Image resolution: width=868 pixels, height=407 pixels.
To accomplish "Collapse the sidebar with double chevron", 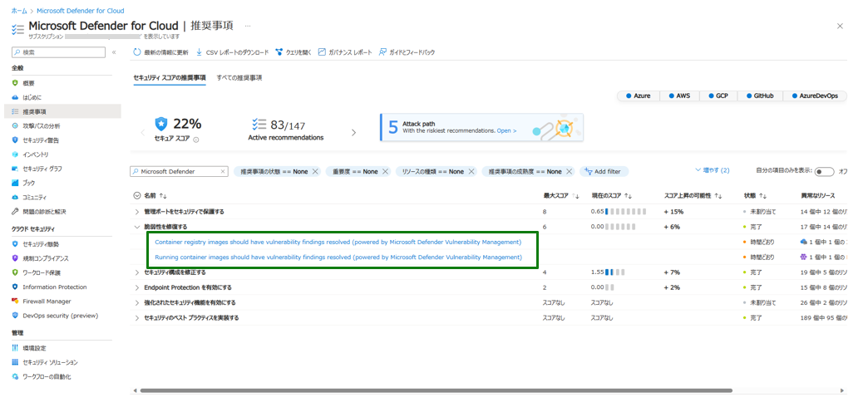I will (x=114, y=52).
